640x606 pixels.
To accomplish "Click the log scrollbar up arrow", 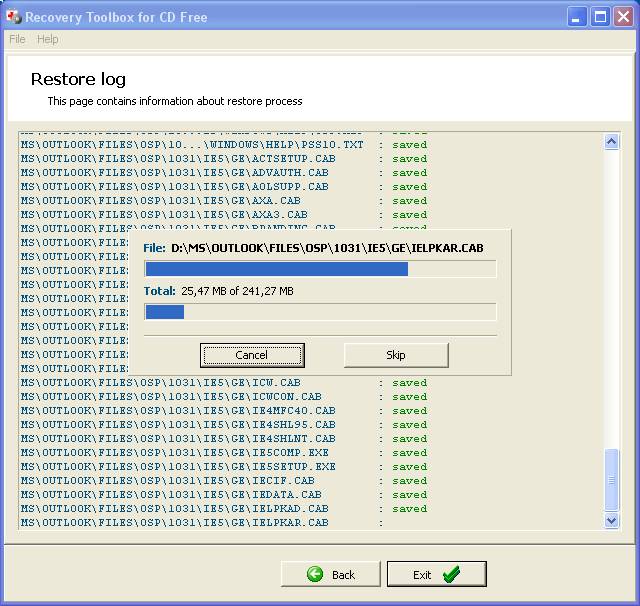I will (612, 142).
